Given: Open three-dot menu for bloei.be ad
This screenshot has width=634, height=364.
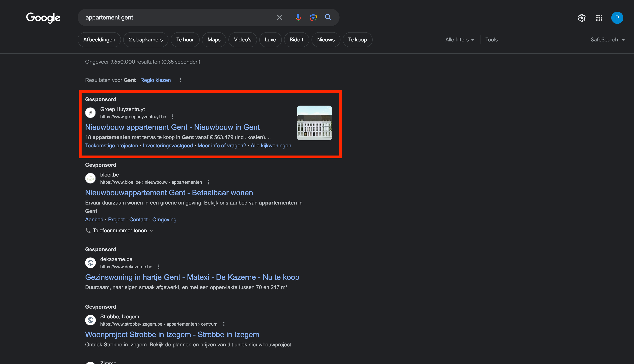Looking at the screenshot, I should (209, 182).
